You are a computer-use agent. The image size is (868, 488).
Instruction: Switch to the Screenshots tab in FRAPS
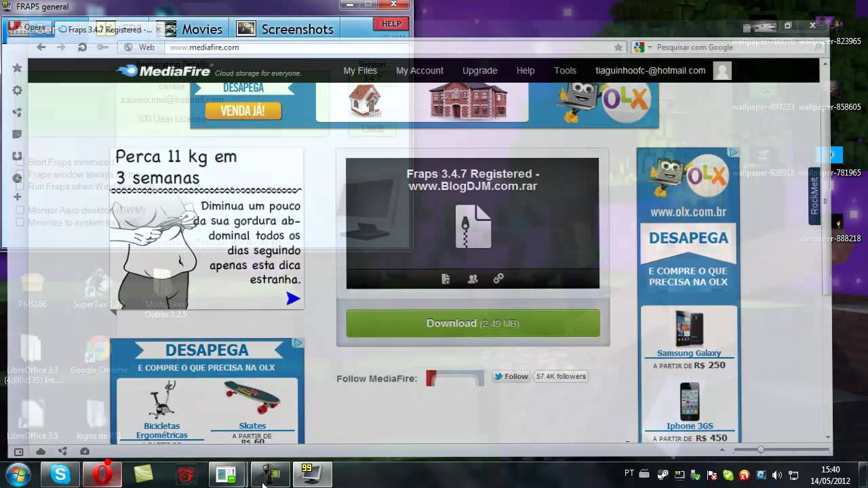point(285,29)
